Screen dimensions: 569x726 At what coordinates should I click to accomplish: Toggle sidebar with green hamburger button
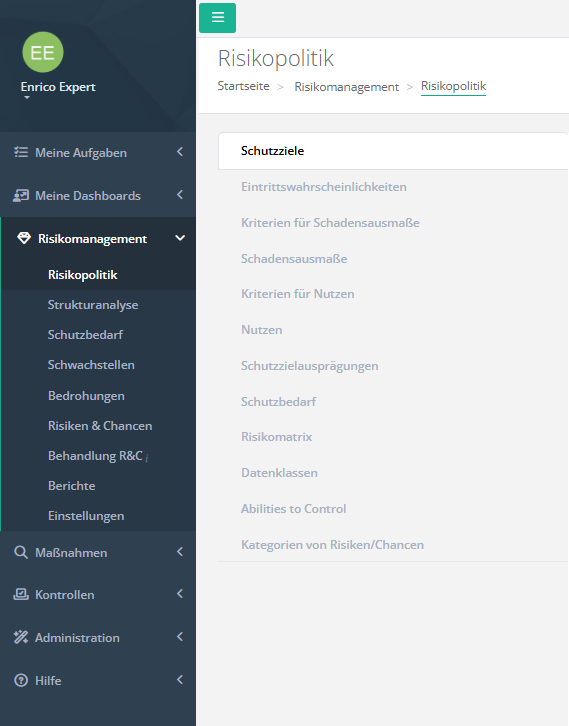click(217, 18)
